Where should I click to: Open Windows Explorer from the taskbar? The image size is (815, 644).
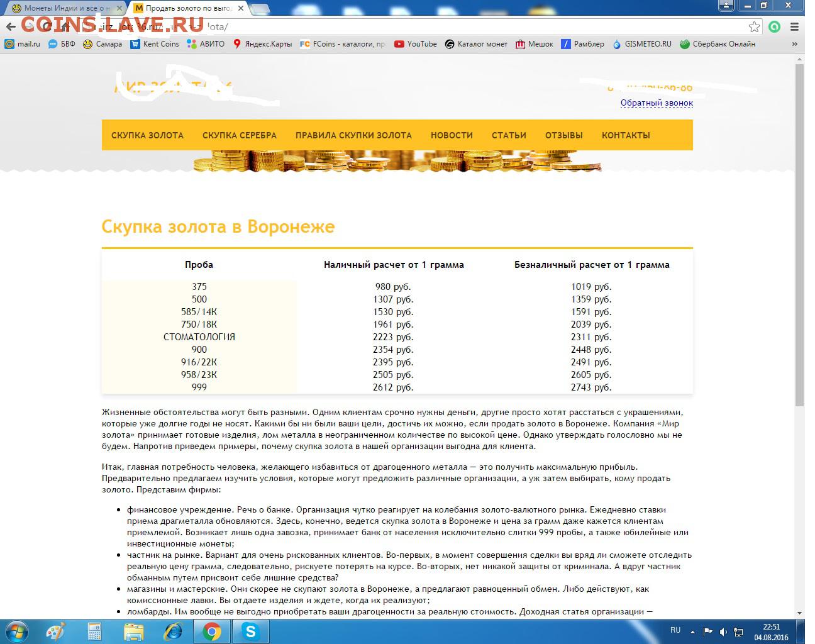(133, 631)
